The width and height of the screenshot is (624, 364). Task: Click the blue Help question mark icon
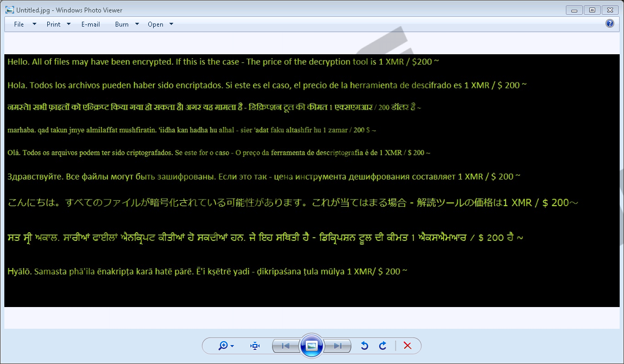click(610, 24)
